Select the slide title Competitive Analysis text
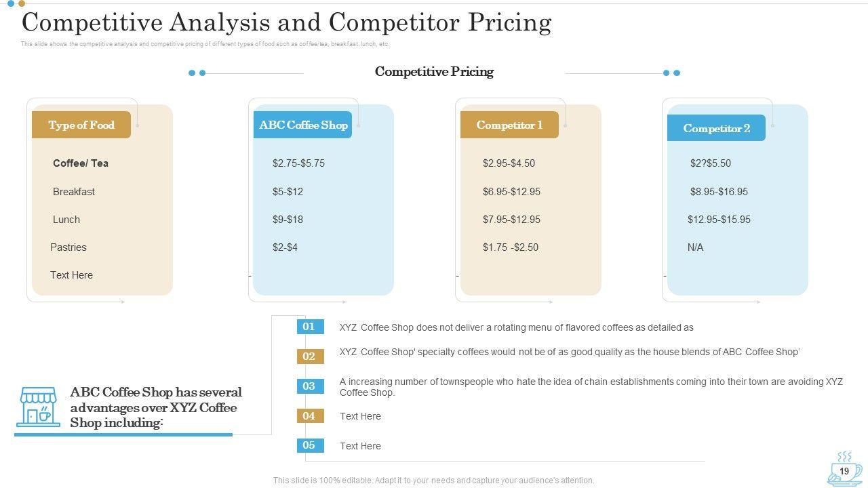 click(286, 23)
